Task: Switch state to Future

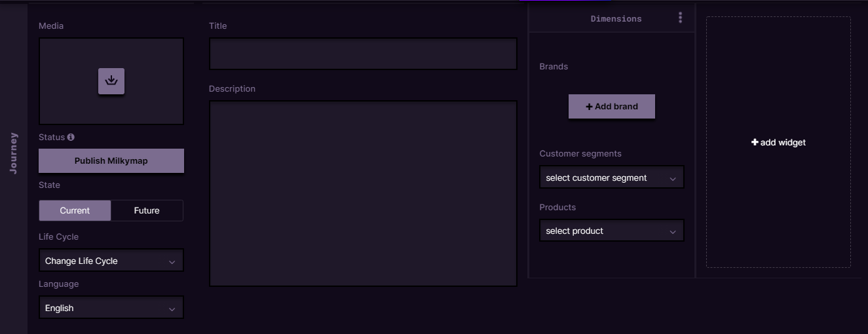Action: point(147,210)
